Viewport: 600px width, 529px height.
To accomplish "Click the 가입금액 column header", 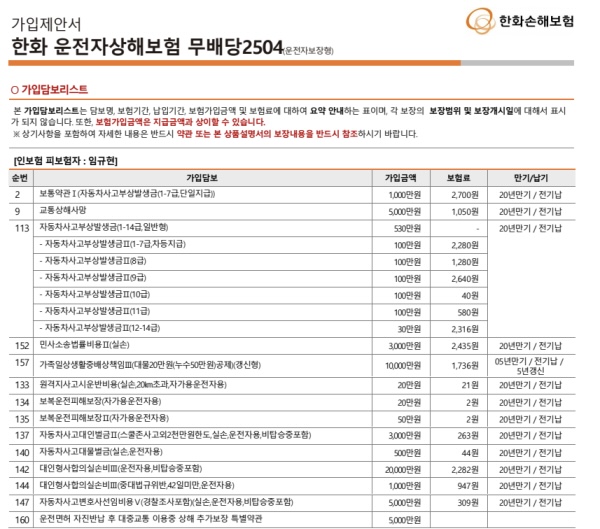I will [x=401, y=178].
